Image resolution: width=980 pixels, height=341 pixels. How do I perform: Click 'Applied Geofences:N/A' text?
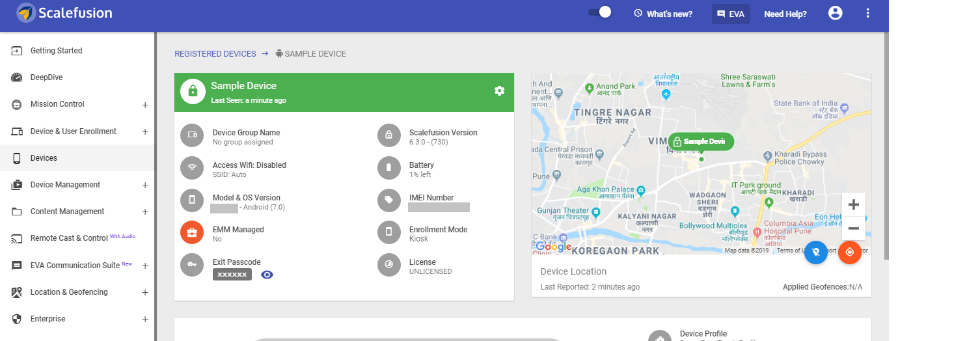[x=823, y=287]
